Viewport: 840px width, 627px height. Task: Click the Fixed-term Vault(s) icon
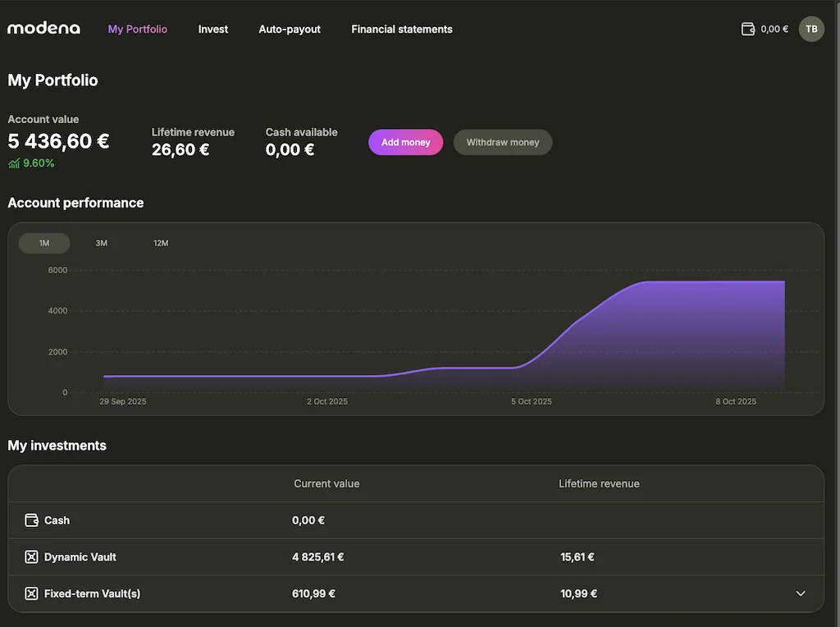point(31,593)
